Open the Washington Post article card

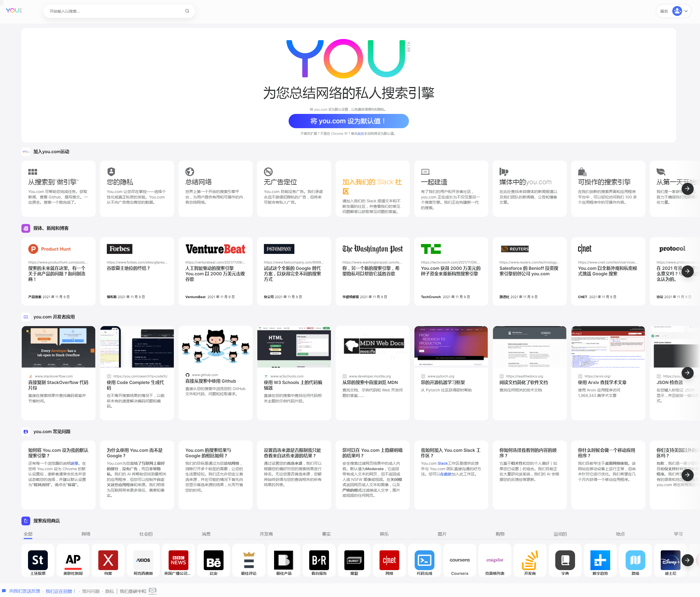(x=373, y=271)
